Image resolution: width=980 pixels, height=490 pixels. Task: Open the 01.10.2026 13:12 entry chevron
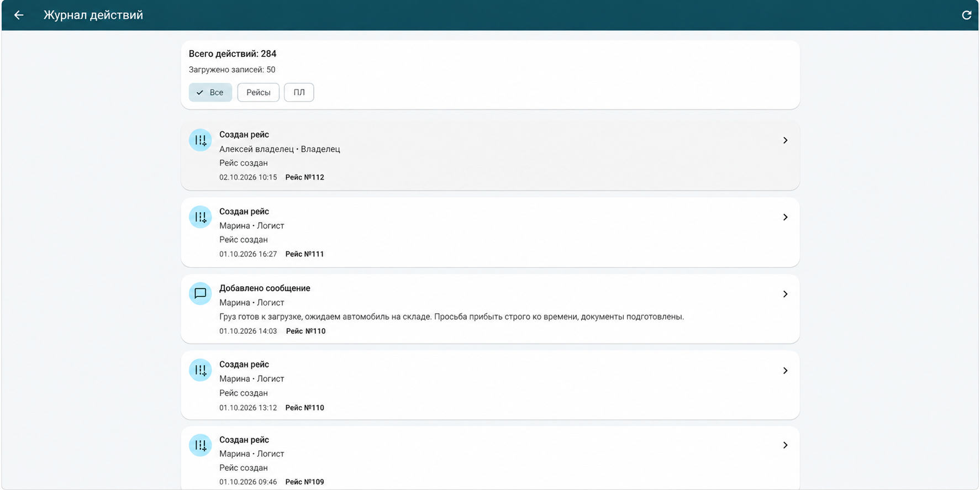785,371
